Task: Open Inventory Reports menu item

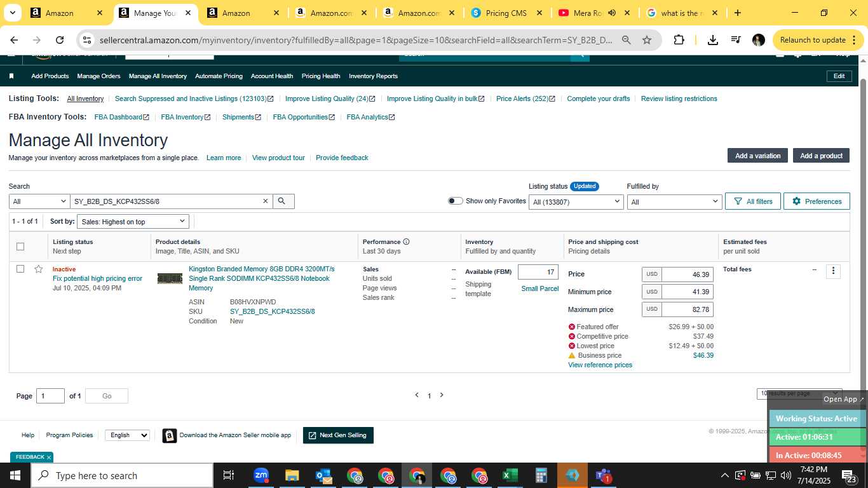Action: [373, 76]
